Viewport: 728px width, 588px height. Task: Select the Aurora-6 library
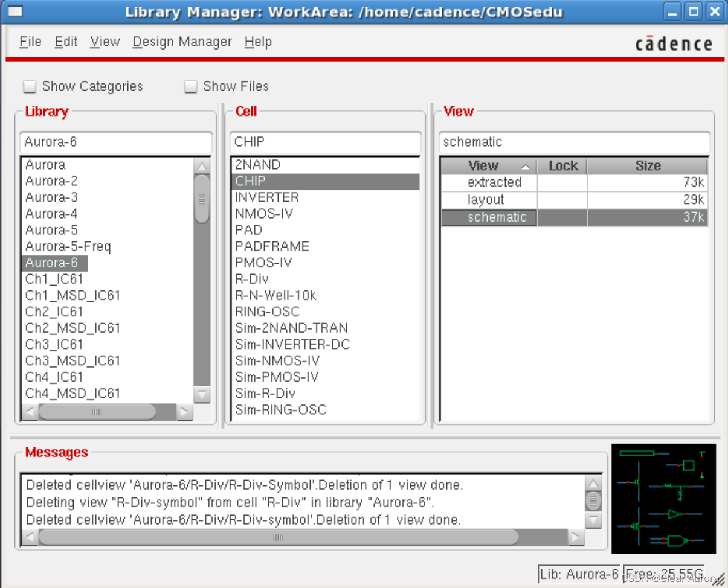(54, 263)
